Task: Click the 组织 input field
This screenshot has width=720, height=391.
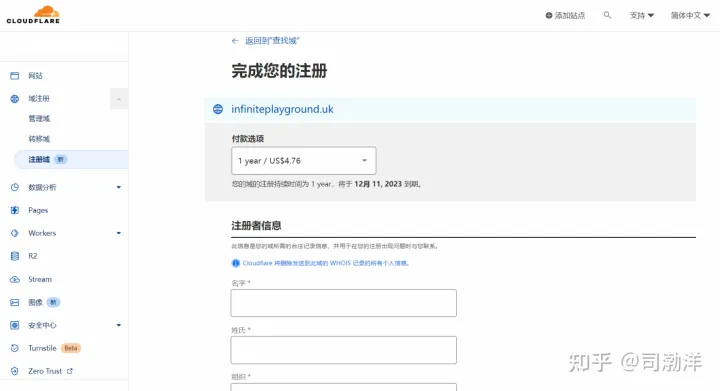Action: click(343, 387)
